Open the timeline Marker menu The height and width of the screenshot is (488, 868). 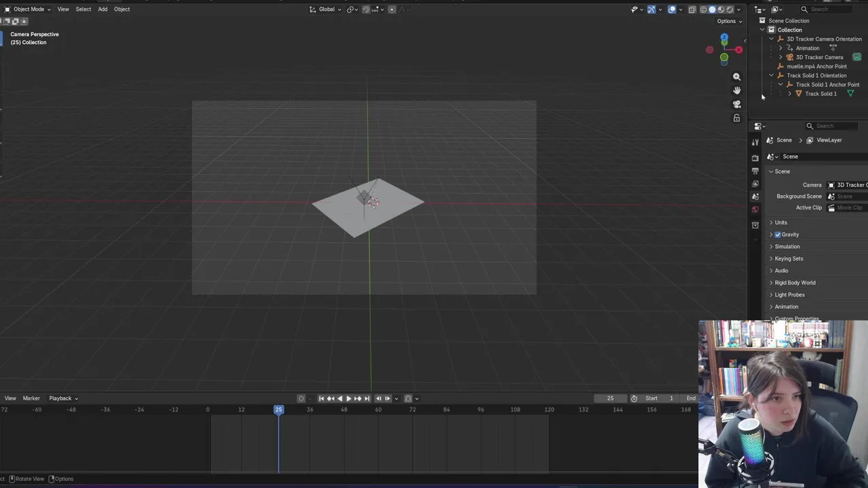[31, 399]
